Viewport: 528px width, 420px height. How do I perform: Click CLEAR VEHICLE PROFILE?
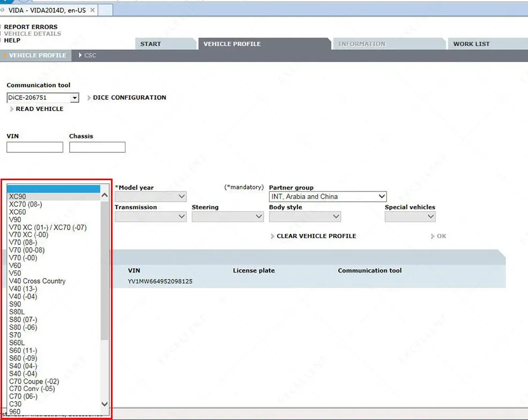tap(316, 236)
